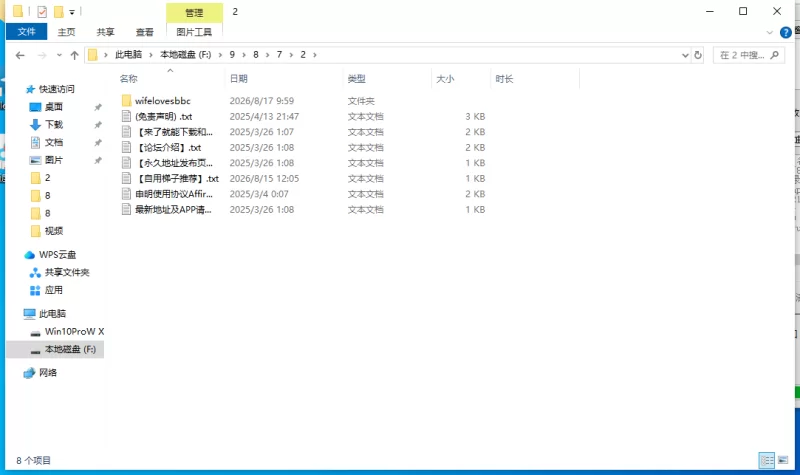Open 桌面 in the navigation pane
The image size is (800, 475).
click(x=54, y=107)
